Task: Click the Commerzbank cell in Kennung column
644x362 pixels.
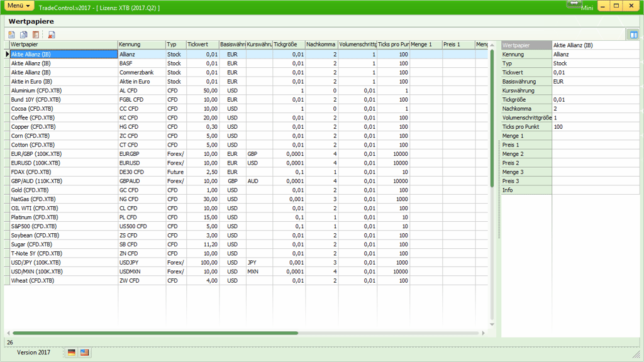Action: (142, 72)
